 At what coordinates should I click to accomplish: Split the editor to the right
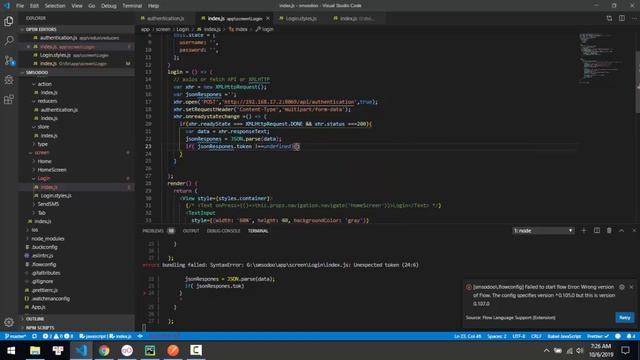[x=622, y=18]
